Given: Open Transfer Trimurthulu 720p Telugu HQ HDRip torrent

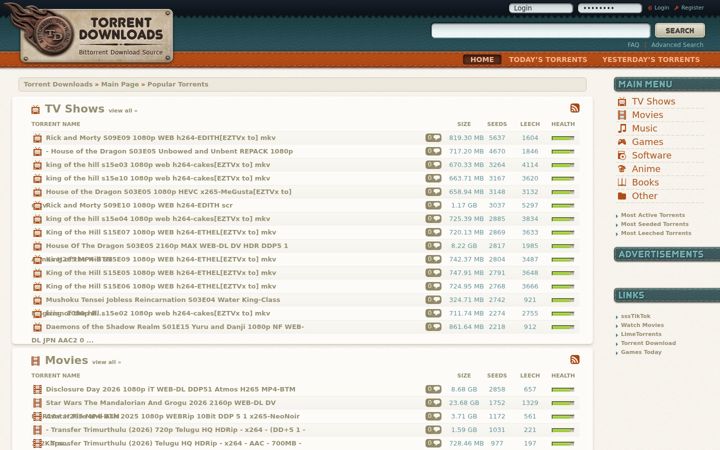Looking at the screenshot, I should click(x=175, y=430).
